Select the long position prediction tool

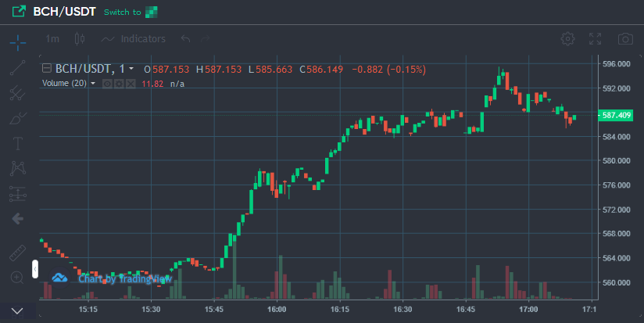click(18, 193)
